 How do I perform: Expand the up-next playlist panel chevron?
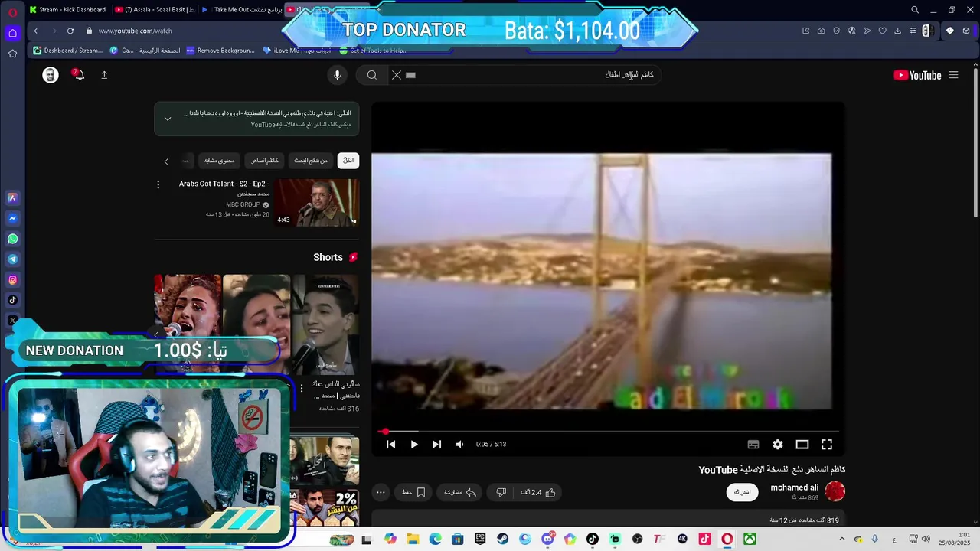click(x=168, y=119)
